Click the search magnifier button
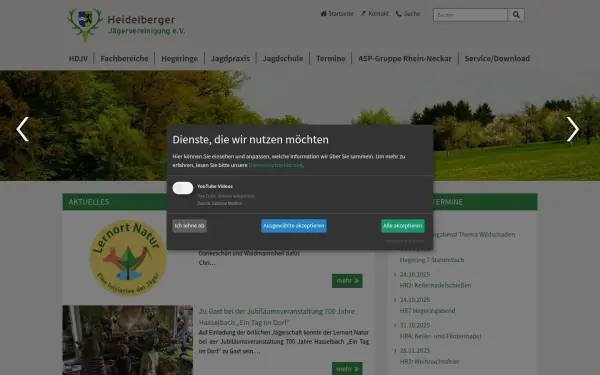Image resolution: width=600 pixels, height=375 pixels. (x=516, y=15)
